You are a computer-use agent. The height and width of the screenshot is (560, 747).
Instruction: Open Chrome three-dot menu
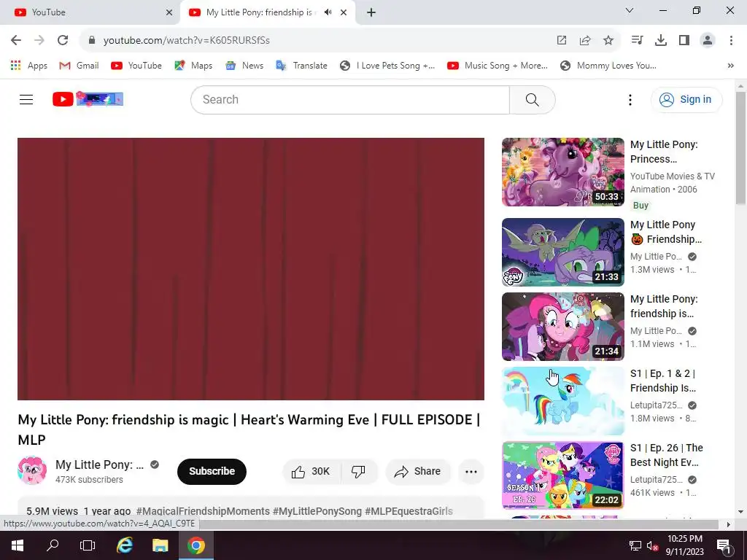[731, 41]
